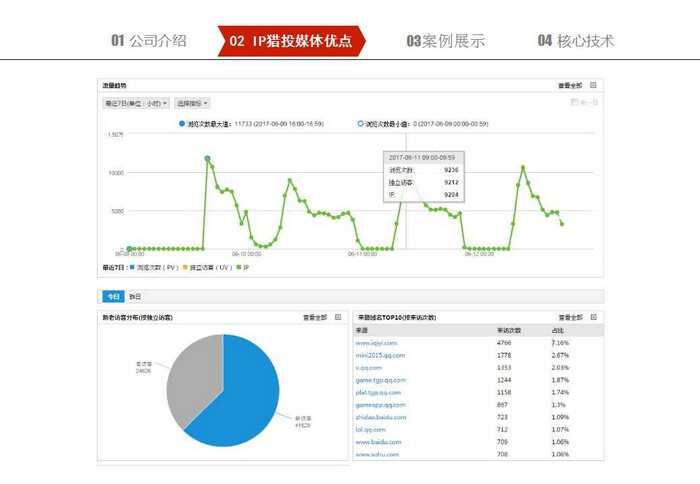Click the 06-12 00:00 axis label
This screenshot has width=700, height=484.
479,254
